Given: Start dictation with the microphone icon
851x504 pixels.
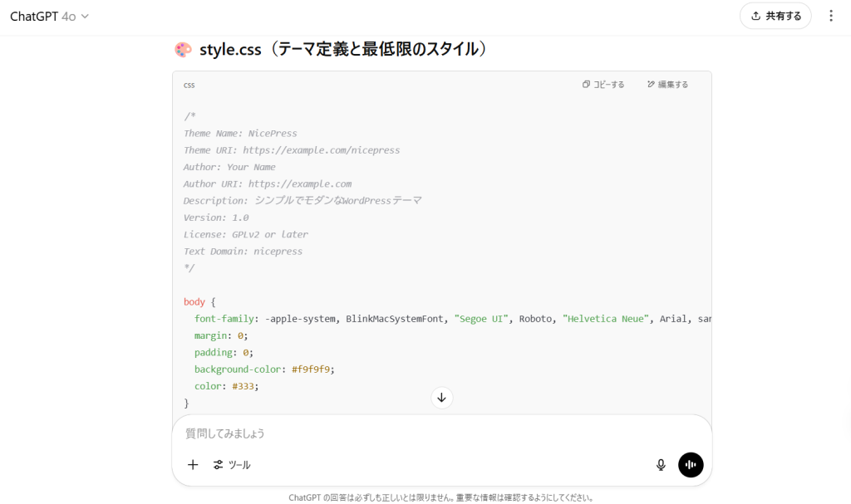Looking at the screenshot, I should 661,465.
